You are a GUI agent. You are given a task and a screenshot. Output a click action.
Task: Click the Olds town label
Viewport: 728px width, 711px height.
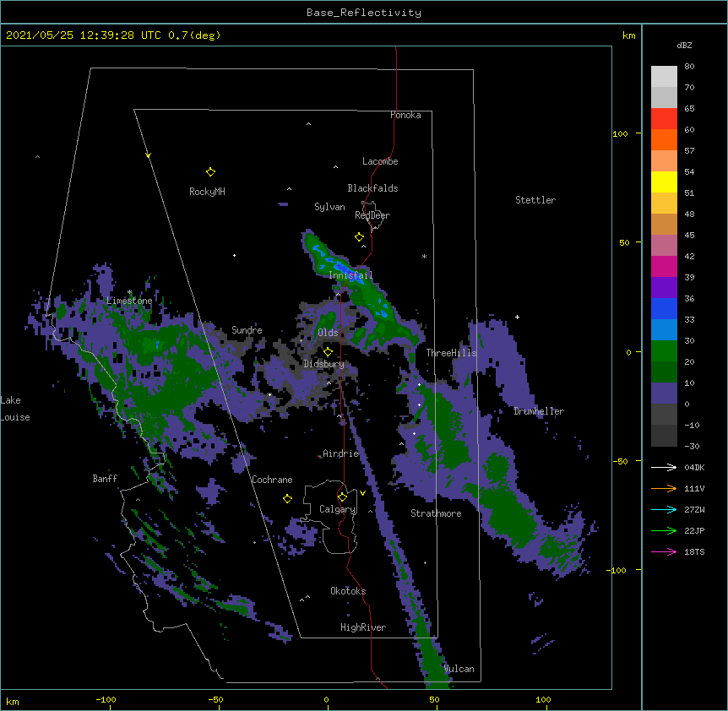pos(328,333)
